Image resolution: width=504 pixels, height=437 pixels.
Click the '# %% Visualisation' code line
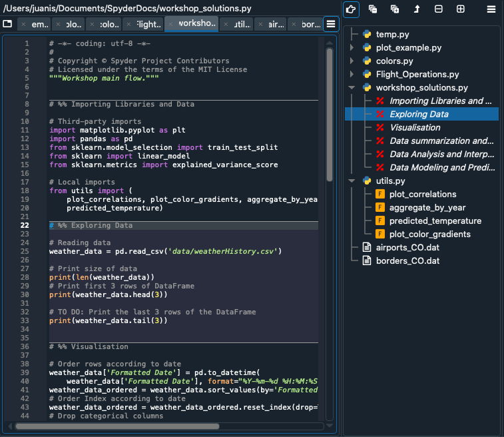89,346
